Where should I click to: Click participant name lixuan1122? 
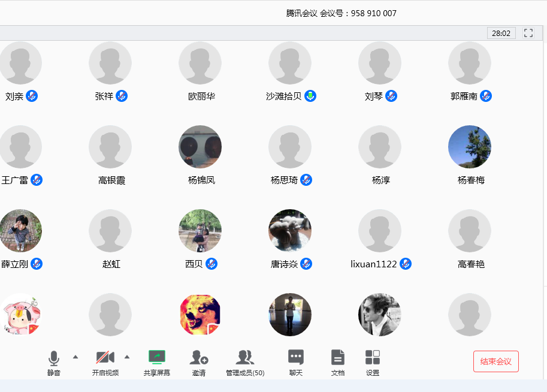tap(374, 264)
